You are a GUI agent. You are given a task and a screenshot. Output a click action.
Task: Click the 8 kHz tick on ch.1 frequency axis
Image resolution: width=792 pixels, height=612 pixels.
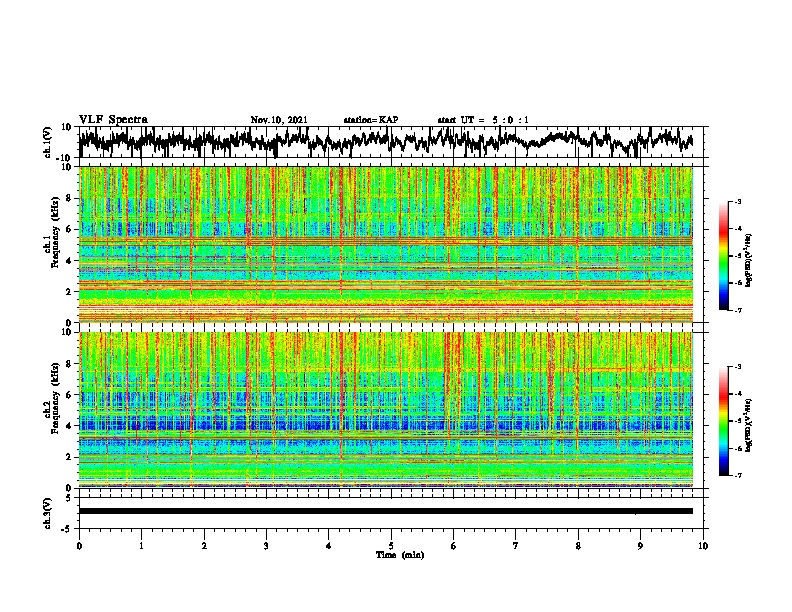(x=69, y=198)
